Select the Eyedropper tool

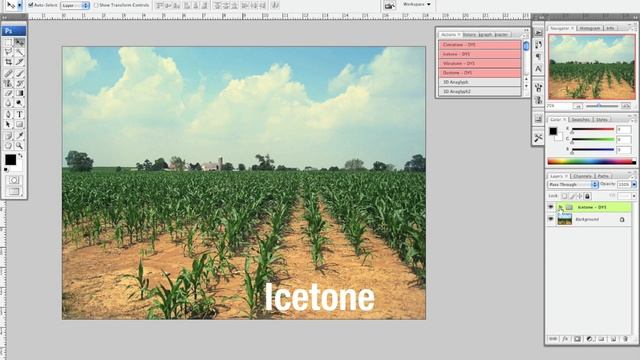(19, 136)
